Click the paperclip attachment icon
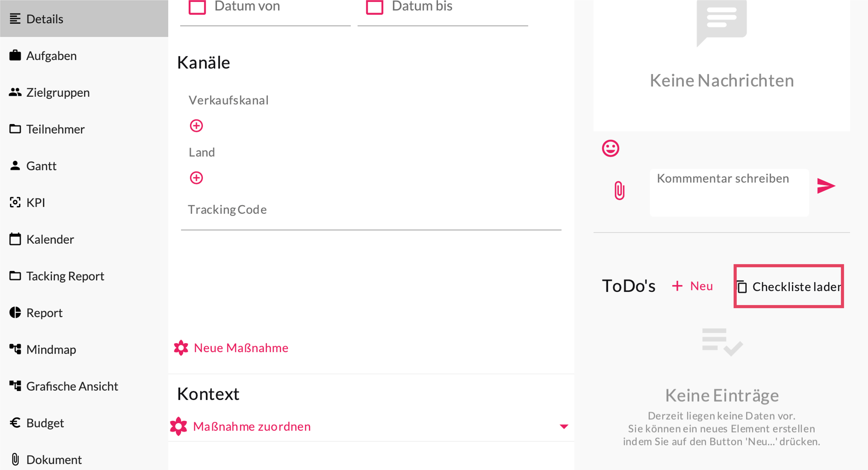The width and height of the screenshot is (868, 470). click(x=619, y=191)
